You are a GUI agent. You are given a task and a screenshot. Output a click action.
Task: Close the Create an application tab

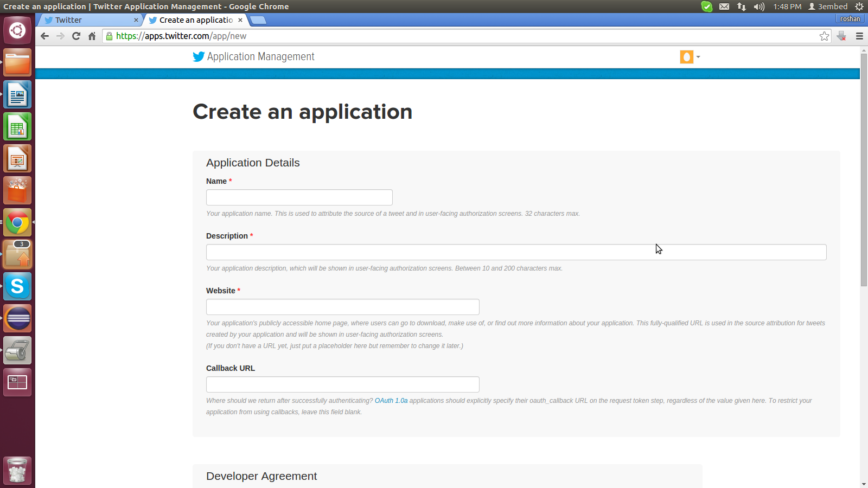[240, 20]
